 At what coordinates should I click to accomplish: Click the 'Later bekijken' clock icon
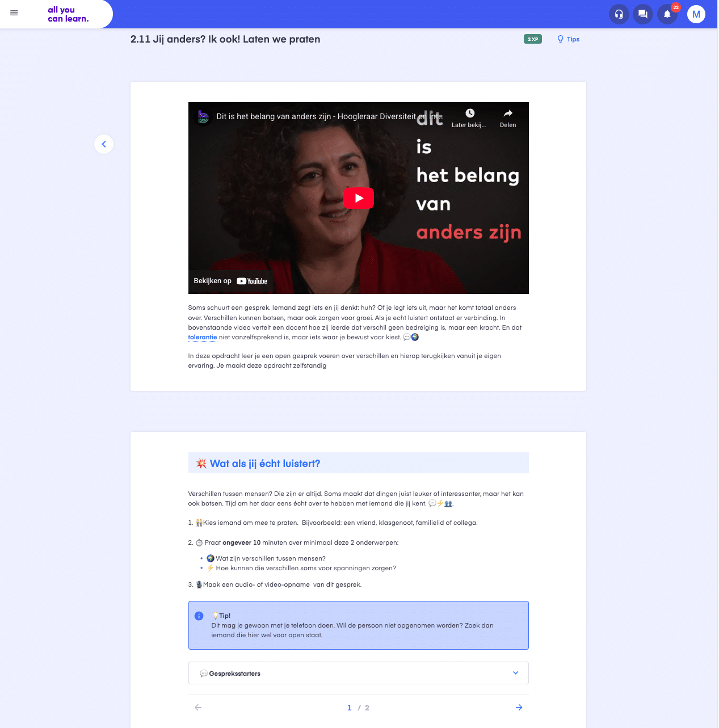tap(470, 113)
